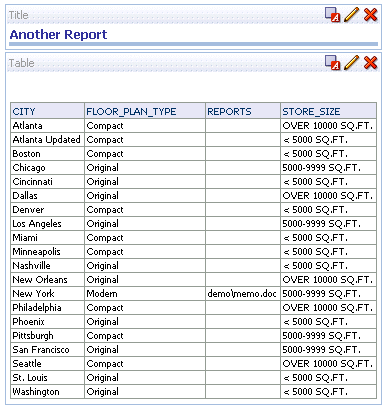Click store size for New York row

pyautogui.click(x=329, y=294)
